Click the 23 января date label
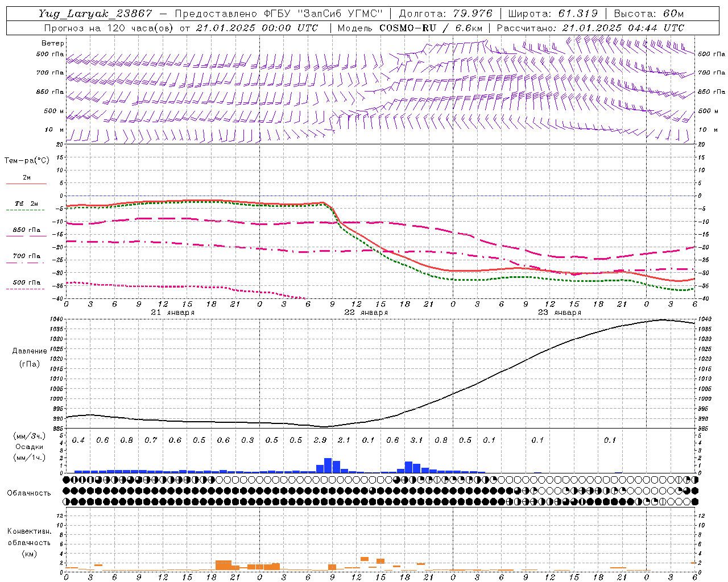This screenshot has width=728, height=582. tap(560, 313)
